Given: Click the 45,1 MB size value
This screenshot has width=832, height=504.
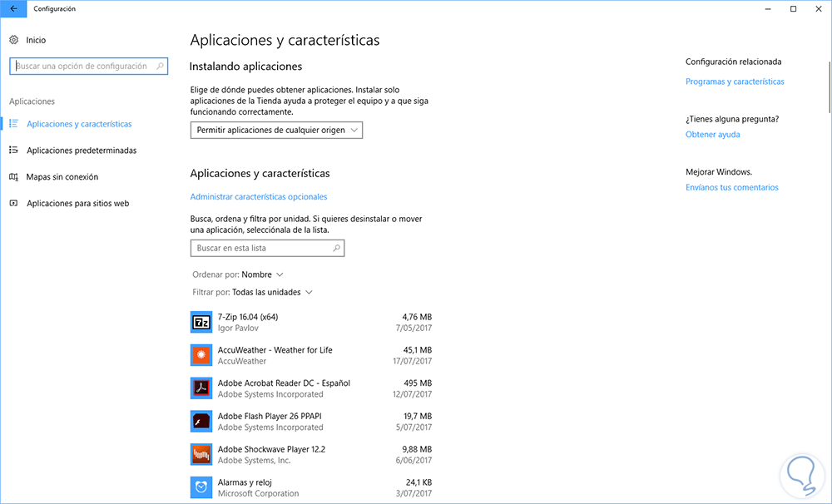Looking at the screenshot, I should coord(417,350).
